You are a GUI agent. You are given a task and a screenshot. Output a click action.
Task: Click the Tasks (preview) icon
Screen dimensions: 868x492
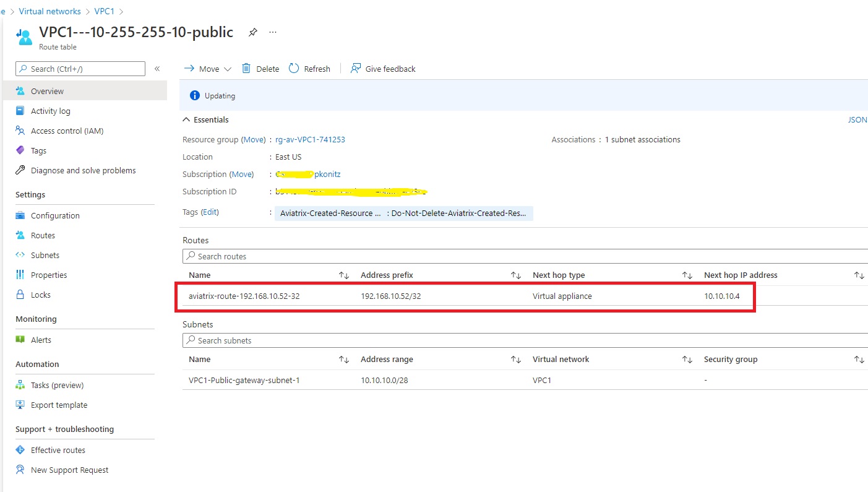coord(20,385)
